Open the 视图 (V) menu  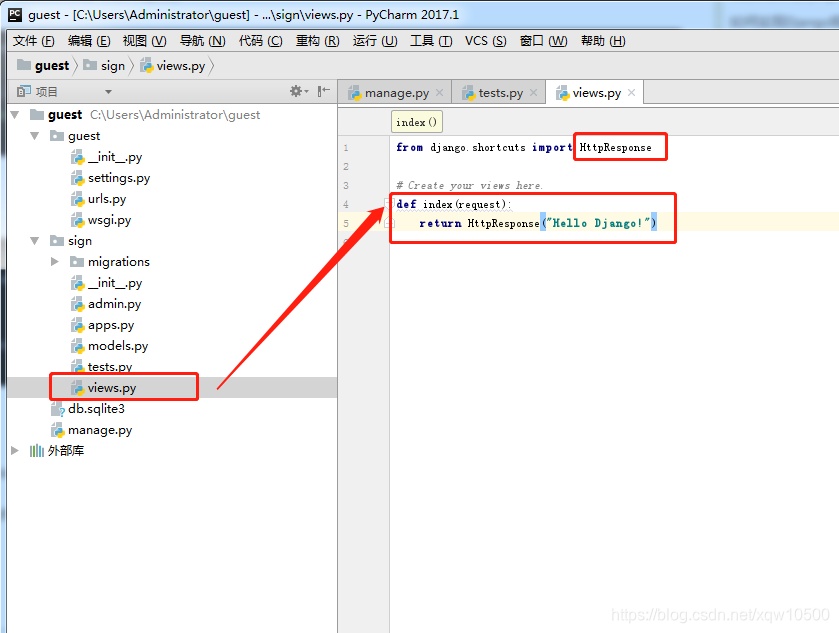[x=144, y=41]
